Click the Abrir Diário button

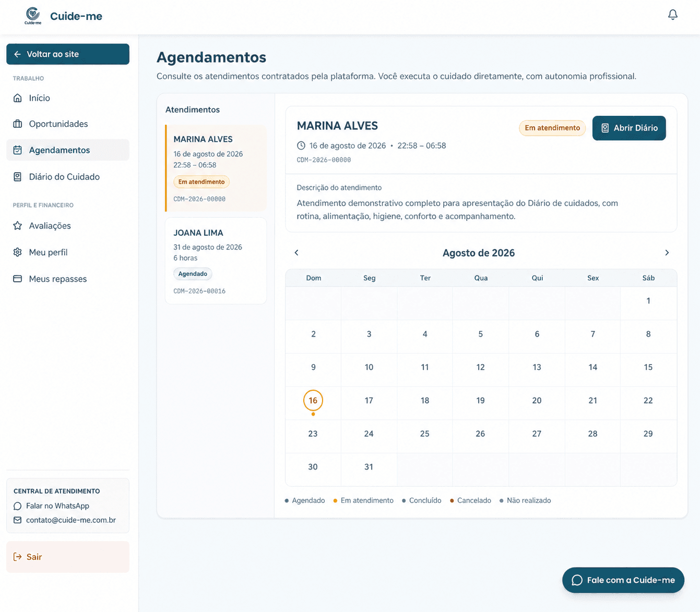point(629,128)
